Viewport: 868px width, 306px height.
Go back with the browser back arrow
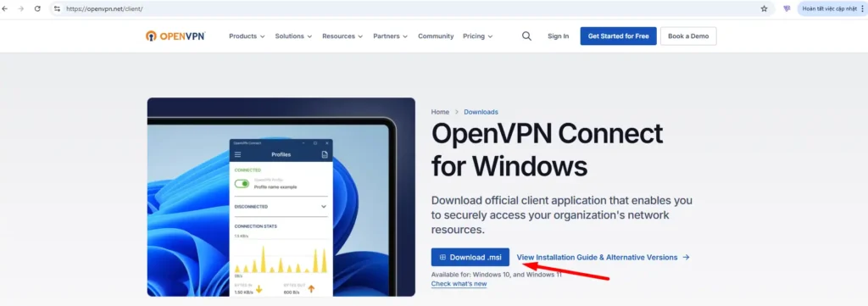(x=5, y=8)
